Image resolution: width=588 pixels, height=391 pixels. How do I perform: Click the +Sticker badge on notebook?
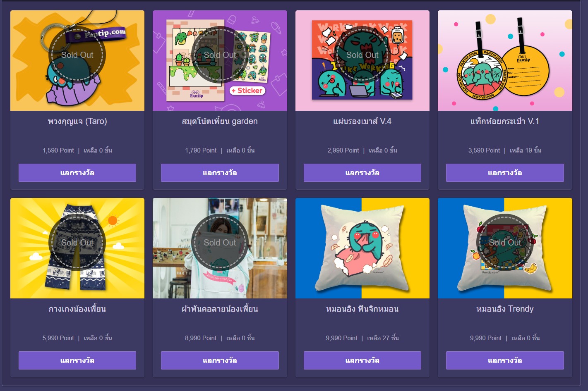pos(247,91)
